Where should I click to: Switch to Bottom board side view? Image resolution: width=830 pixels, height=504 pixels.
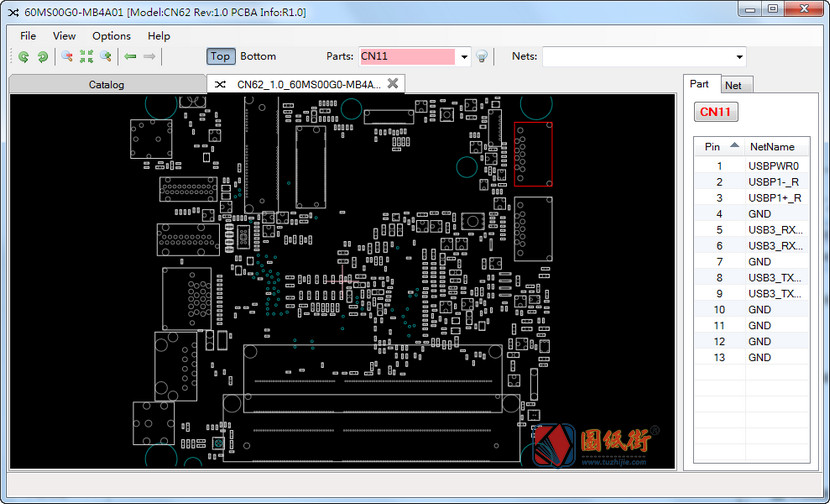(258, 56)
